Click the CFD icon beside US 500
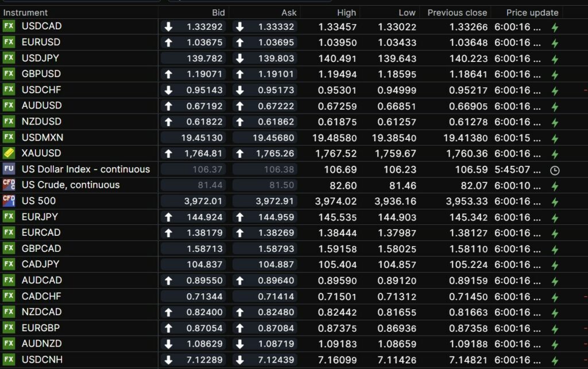The width and height of the screenshot is (588, 369). [x=9, y=201]
